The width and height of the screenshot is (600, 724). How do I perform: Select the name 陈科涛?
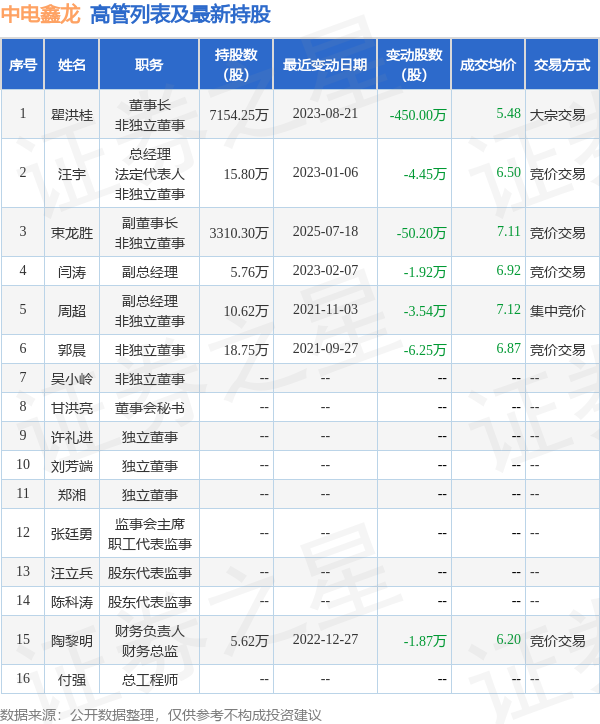(x=72, y=602)
